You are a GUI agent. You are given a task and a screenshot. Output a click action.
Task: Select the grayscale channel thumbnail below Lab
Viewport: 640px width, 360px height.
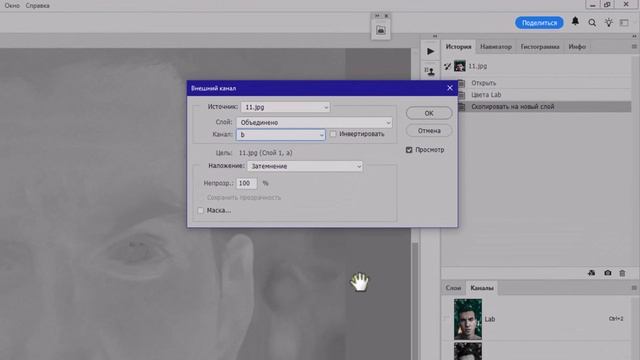click(x=468, y=351)
